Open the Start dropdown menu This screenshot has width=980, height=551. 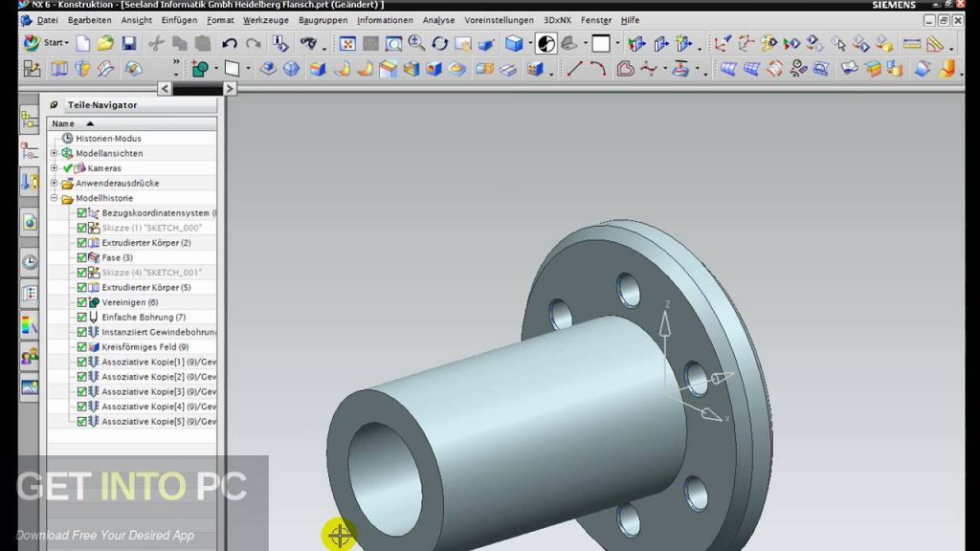click(x=47, y=43)
